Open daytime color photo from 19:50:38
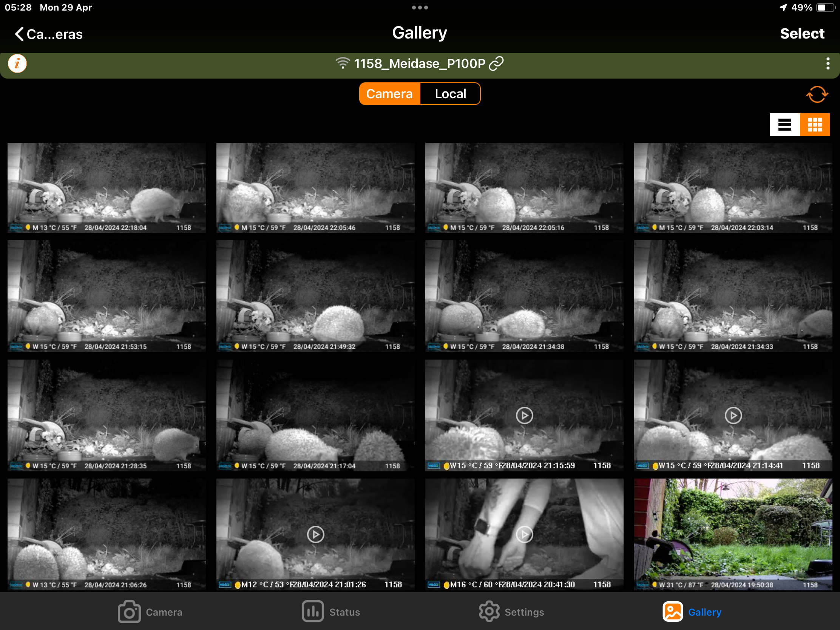Image resolution: width=840 pixels, height=630 pixels. [733, 534]
